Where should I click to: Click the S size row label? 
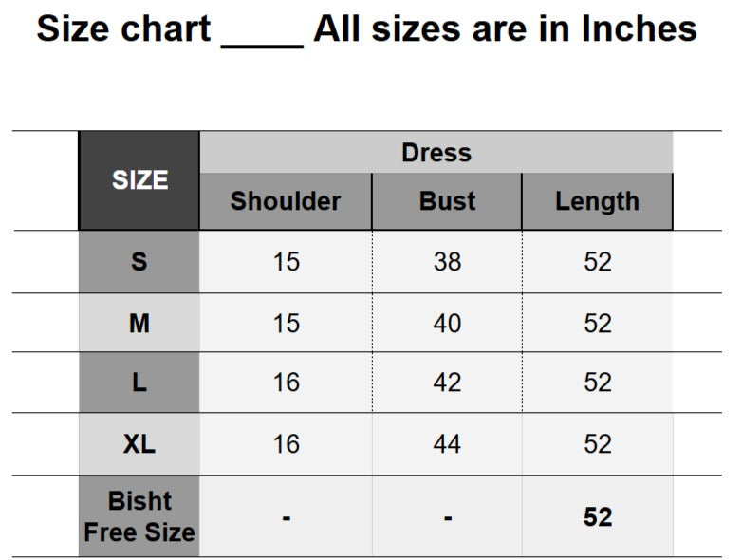139,261
